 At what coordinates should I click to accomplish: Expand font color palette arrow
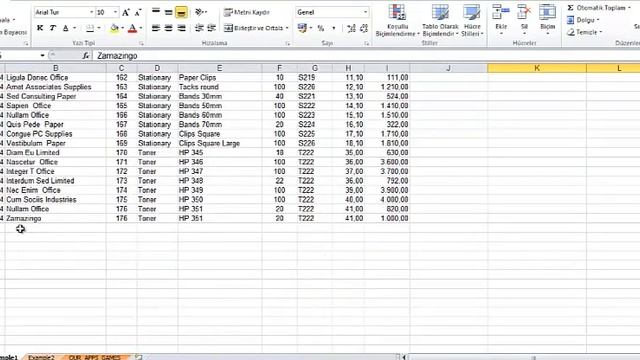tap(141, 28)
